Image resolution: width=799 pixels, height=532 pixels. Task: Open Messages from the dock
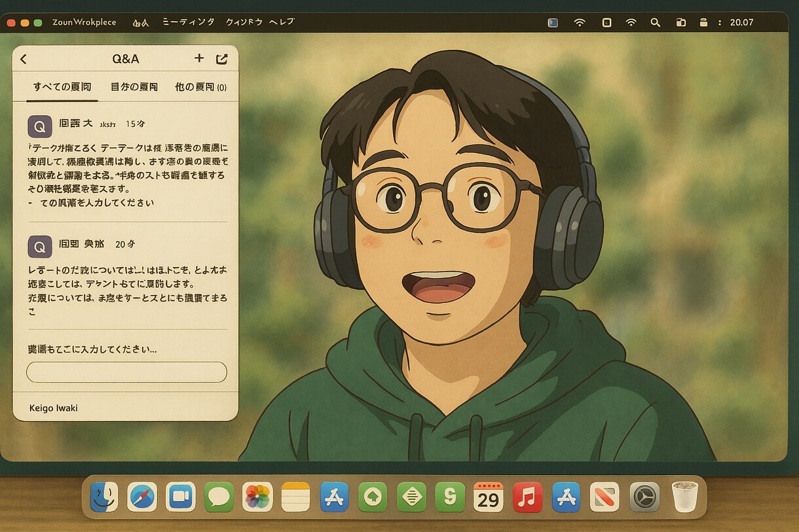[219, 497]
